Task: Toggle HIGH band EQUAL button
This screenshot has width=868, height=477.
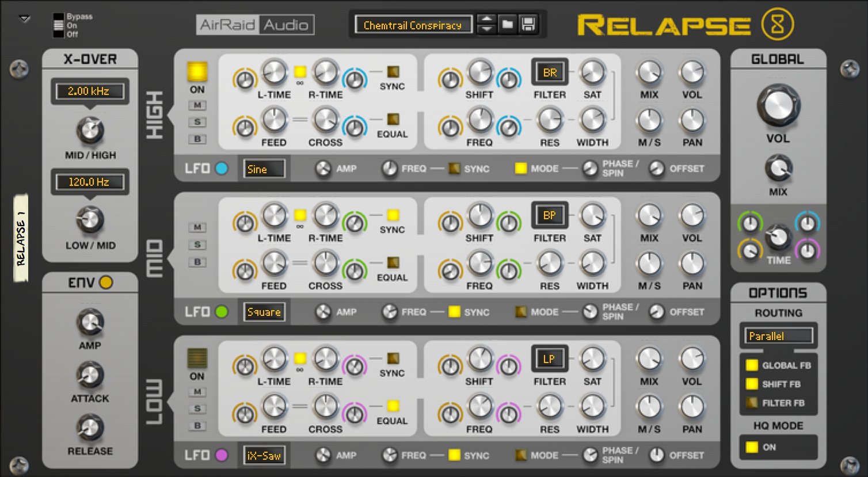Action: tap(393, 119)
